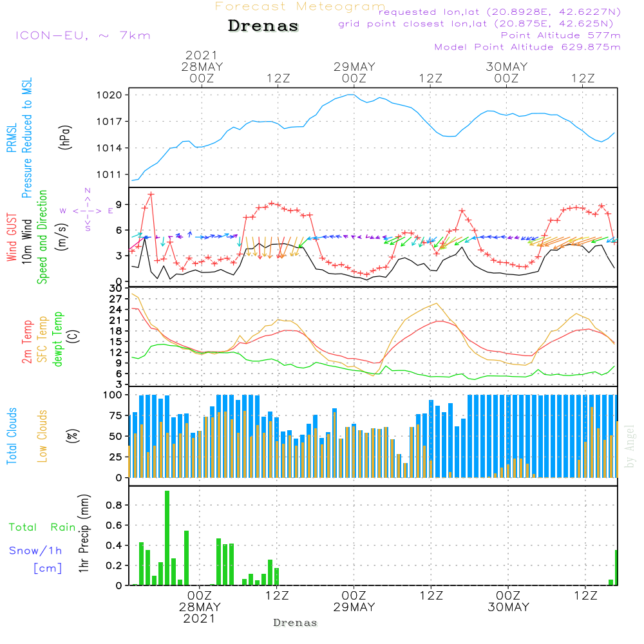Click the 12 tick on the temperature axis

pos(115,352)
